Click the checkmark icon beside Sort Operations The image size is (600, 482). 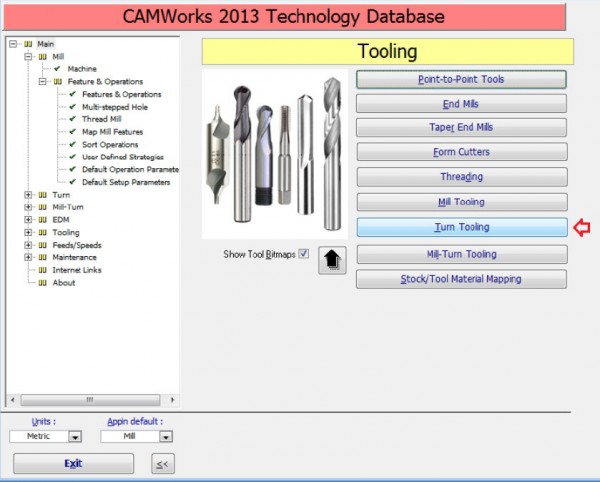72,144
